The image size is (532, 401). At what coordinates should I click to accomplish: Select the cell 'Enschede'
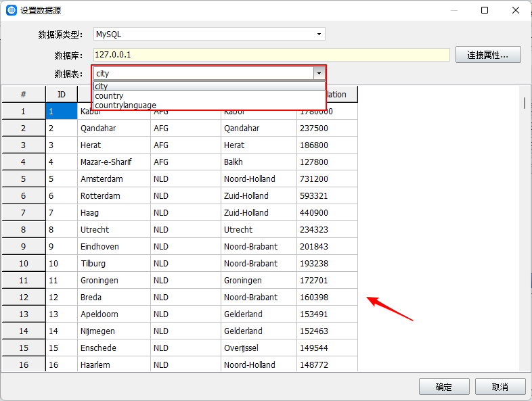114,348
